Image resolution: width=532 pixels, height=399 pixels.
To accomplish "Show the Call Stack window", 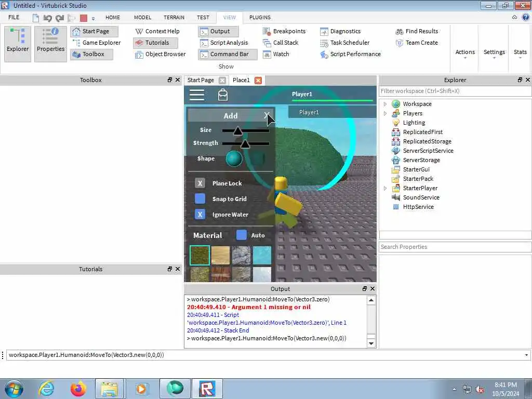I will pyautogui.click(x=281, y=43).
